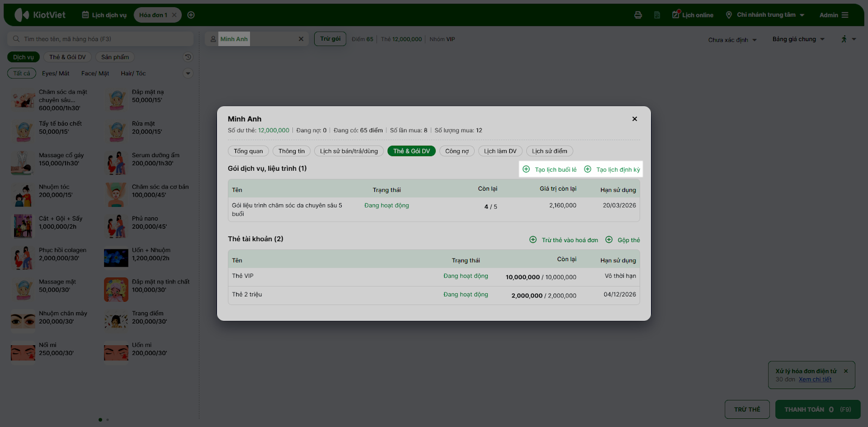Open card balance 12,000,000 link in dialog
The image size is (868, 427).
[x=273, y=131]
